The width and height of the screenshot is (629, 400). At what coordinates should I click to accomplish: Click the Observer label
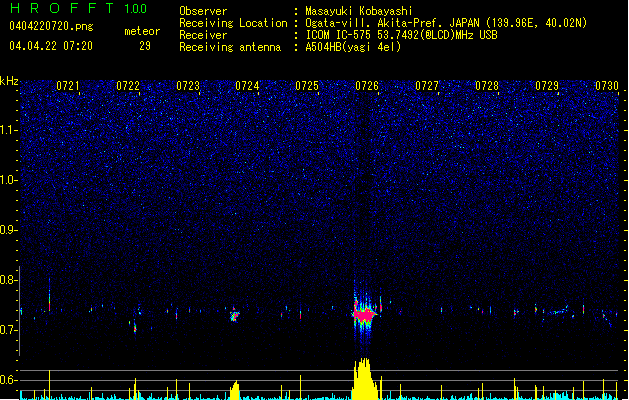click(x=203, y=11)
